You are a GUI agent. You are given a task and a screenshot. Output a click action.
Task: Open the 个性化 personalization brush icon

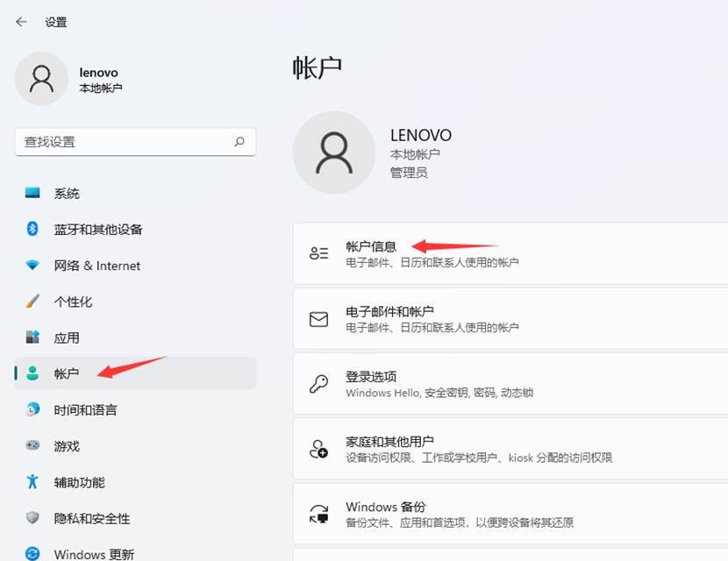(32, 301)
